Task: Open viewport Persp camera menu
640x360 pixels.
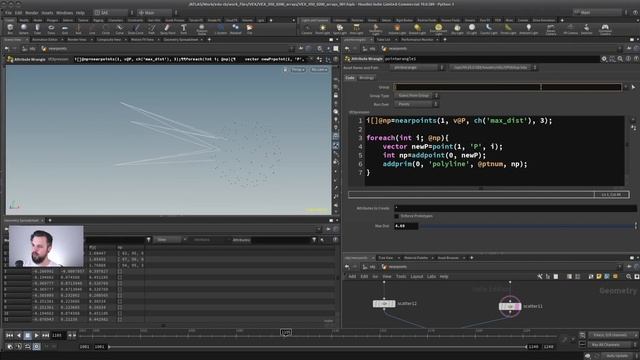Action: pyautogui.click(x=298, y=70)
